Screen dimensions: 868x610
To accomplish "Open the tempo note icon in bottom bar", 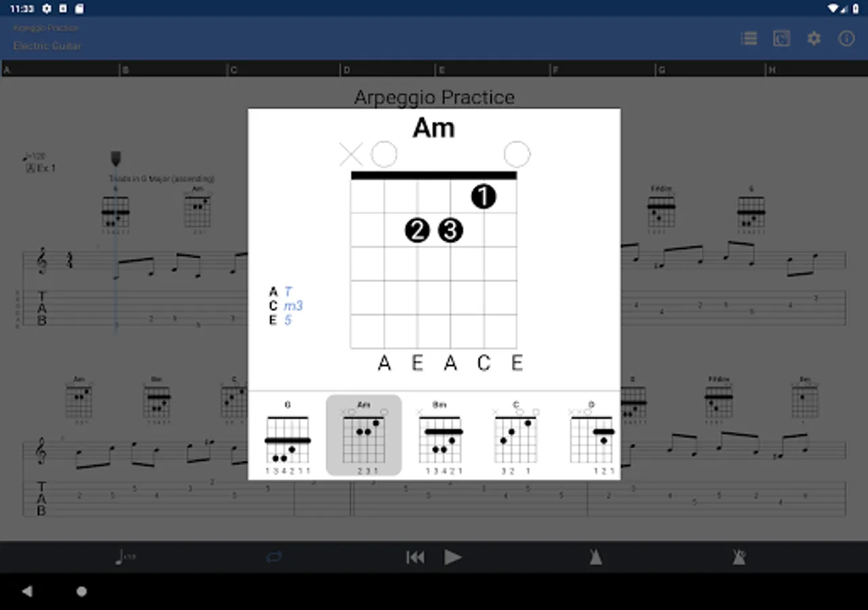I will click(125, 557).
